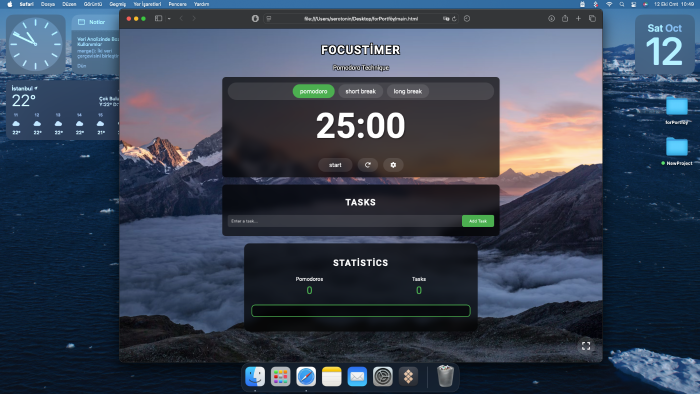The width and height of the screenshot is (700, 394).
Task: Click the Sat Oct 12 calendar widget
Action: click(665, 45)
